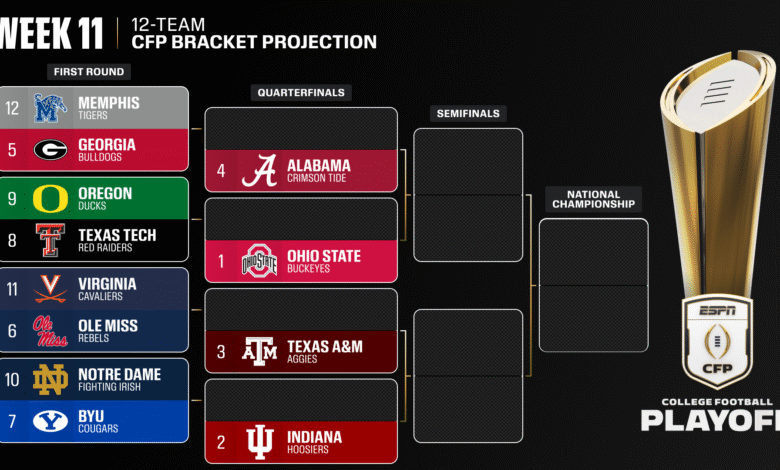Click the Texas A&M ATM logo
The image size is (780, 470).
pos(259,351)
